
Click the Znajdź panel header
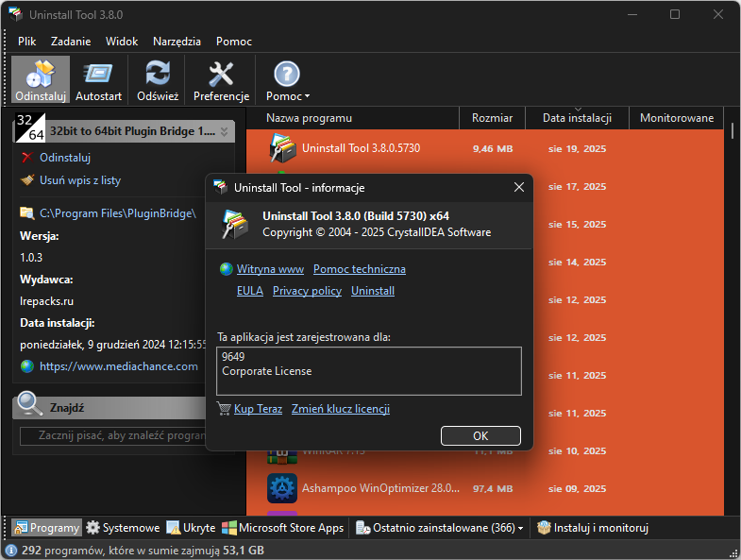[109, 407]
